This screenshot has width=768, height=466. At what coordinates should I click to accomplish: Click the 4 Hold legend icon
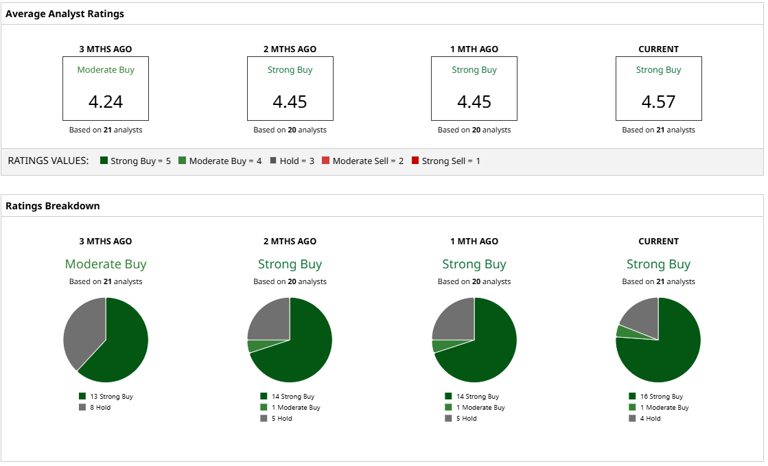(632, 418)
